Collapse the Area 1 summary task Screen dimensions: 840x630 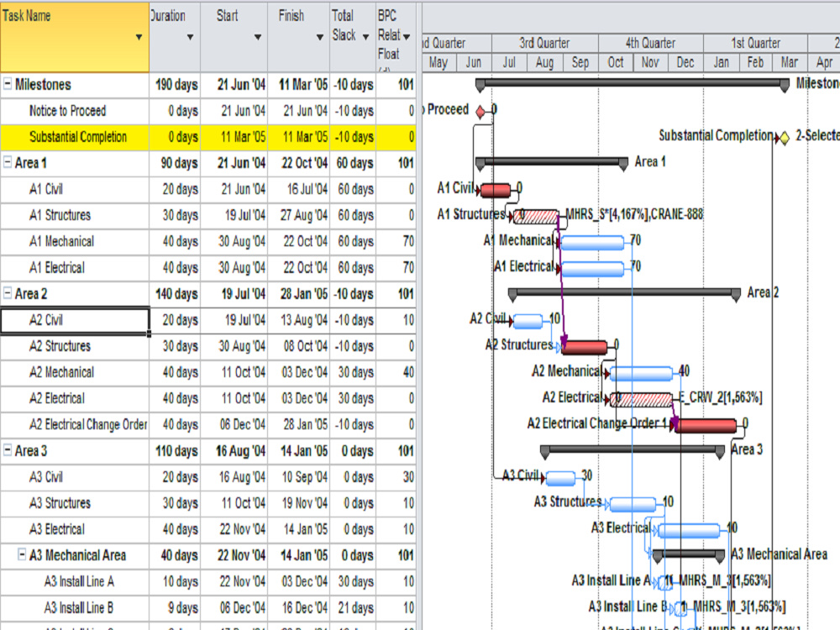coord(8,162)
